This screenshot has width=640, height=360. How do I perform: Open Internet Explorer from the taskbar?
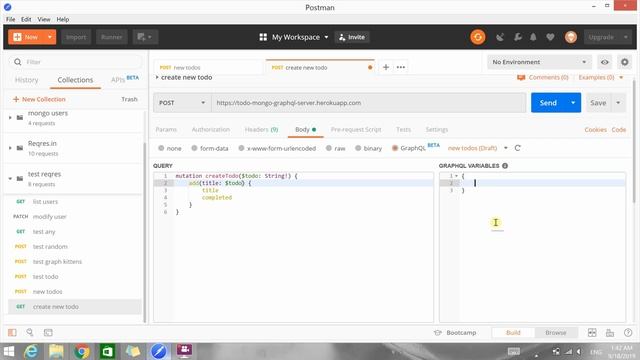click(31, 351)
